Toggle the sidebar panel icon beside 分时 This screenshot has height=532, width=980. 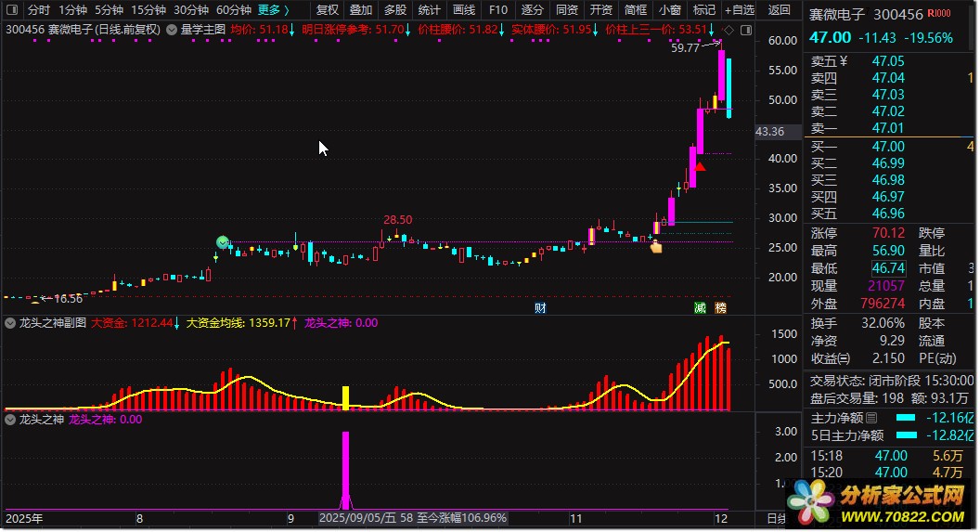point(12,10)
